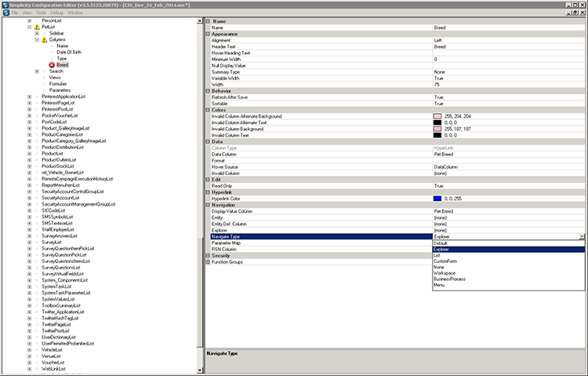The width and height of the screenshot is (588, 376).
Task: Select the Parameters tree item
Action: (x=60, y=90)
